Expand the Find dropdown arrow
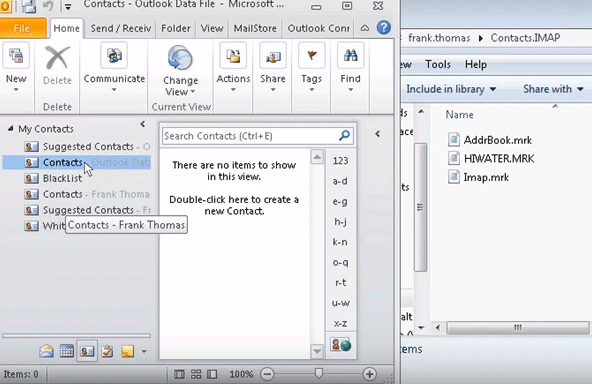This screenshot has width=592, height=384. point(350,90)
